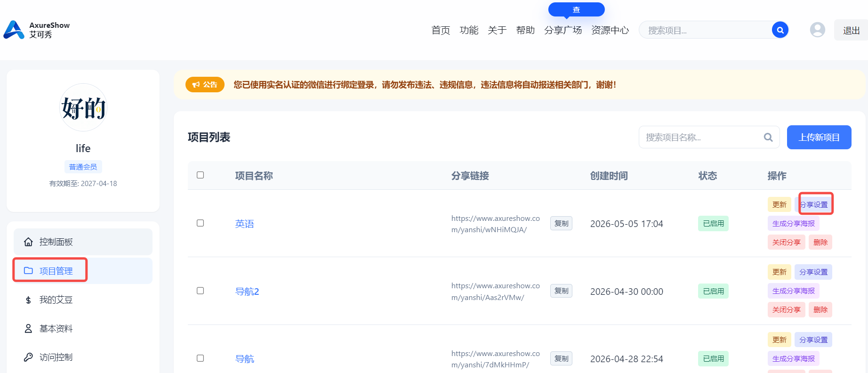868x373 pixels.
Task: Copy the share link for 导航2
Action: 561,291
